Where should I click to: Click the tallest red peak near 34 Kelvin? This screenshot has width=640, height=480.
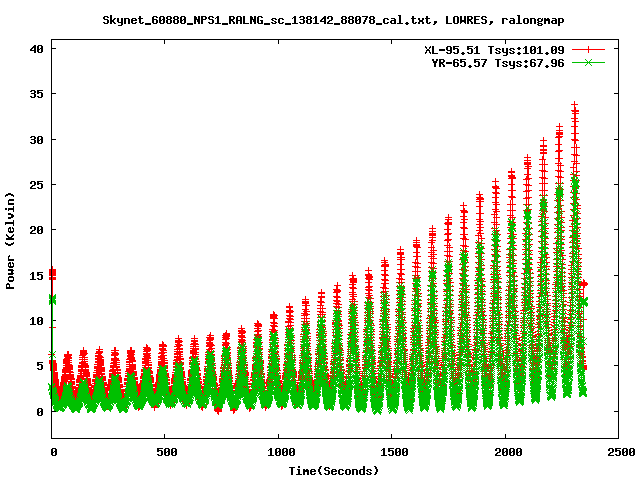[x=575, y=106]
